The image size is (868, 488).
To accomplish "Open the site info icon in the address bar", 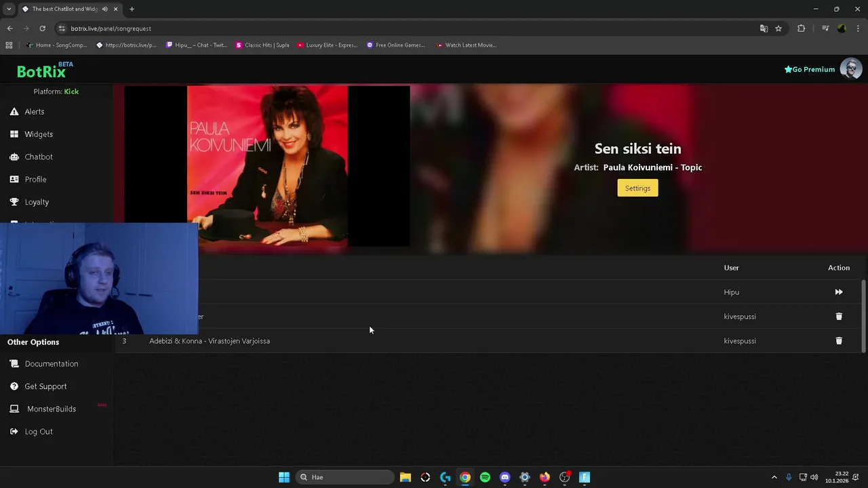I will tap(62, 28).
